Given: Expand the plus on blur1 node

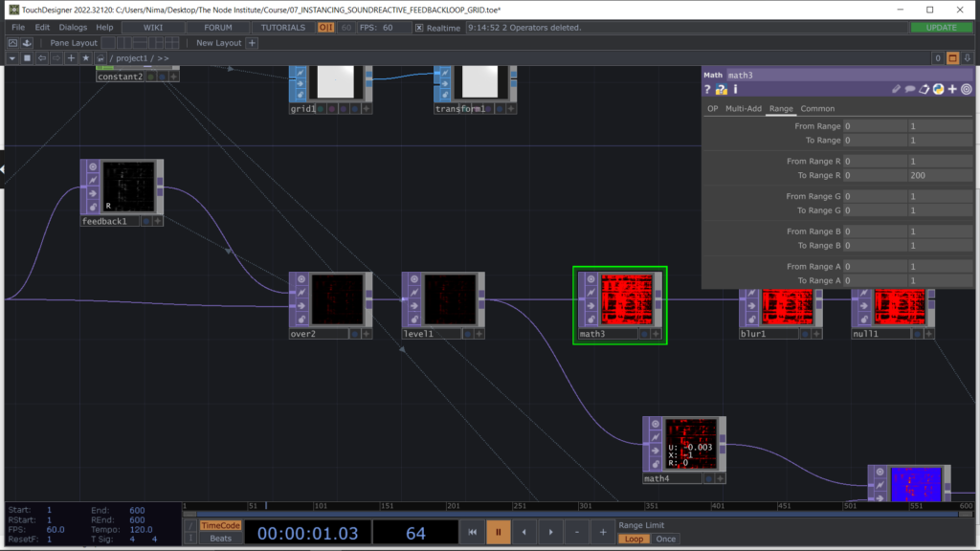Looking at the screenshot, I should click(x=816, y=334).
